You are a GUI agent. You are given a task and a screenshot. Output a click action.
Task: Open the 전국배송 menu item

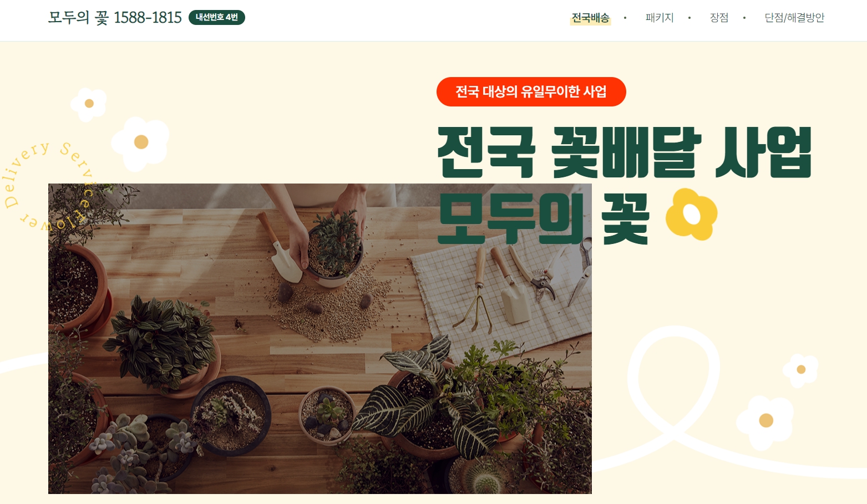[x=590, y=18]
